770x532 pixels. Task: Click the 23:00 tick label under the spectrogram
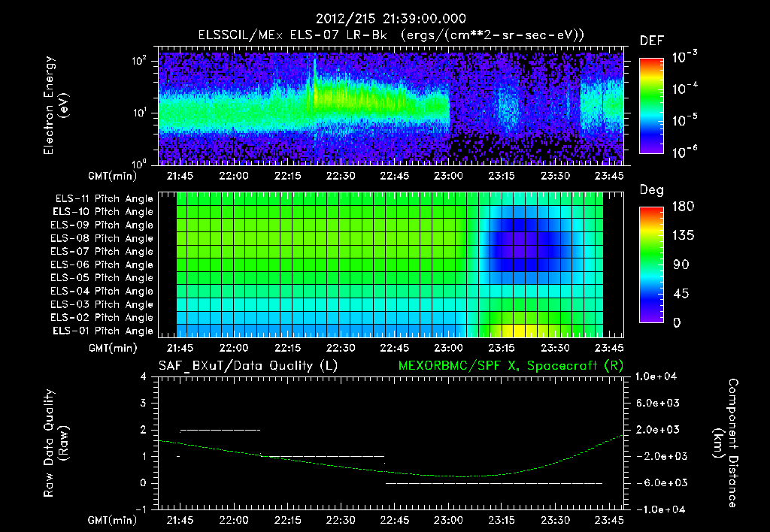(448, 176)
